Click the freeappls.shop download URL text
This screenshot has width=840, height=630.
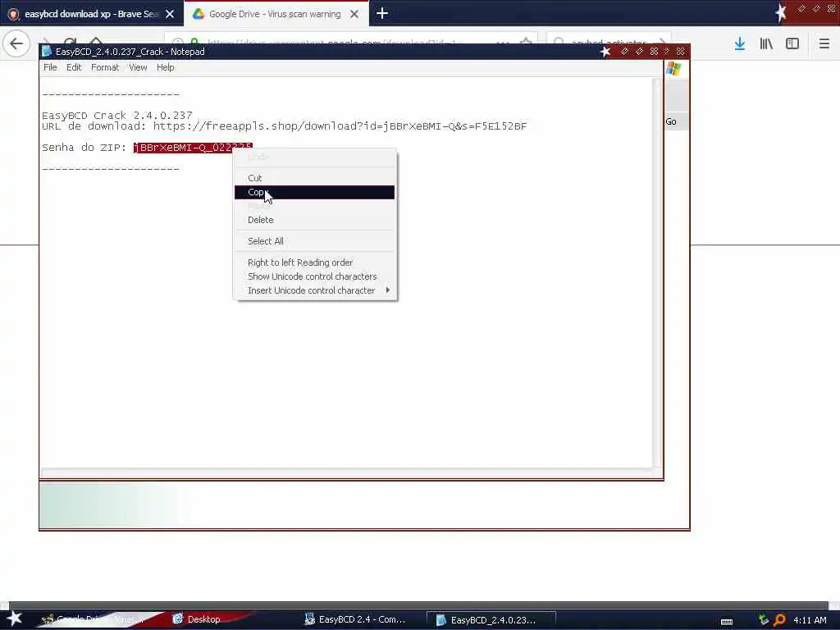pos(340,126)
